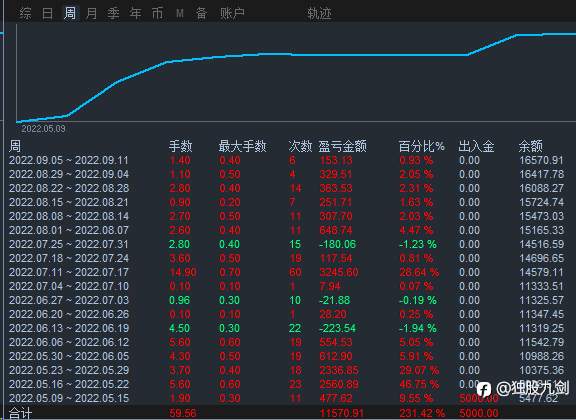This screenshot has height=420, width=576.
Task: Click balance value 14516.59
Action: [541, 244]
